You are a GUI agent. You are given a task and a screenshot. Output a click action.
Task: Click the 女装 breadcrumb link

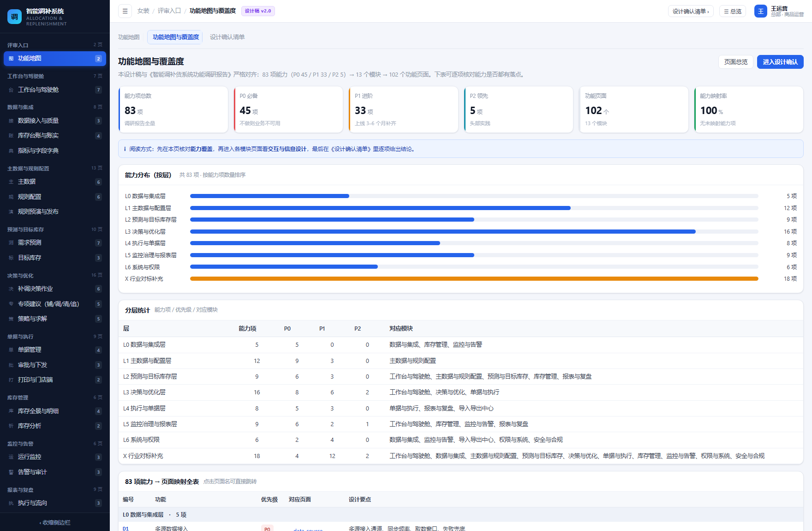143,11
